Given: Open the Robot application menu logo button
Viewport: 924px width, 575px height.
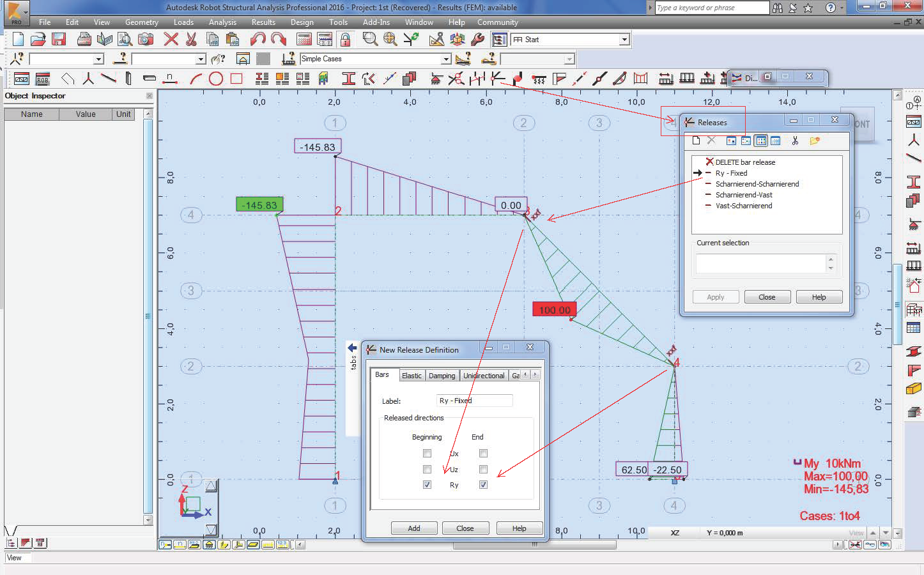Looking at the screenshot, I should (x=16, y=13).
